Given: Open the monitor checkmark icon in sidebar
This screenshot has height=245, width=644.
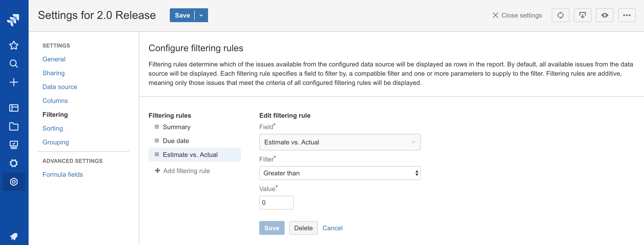Looking at the screenshot, I should 14,145.
